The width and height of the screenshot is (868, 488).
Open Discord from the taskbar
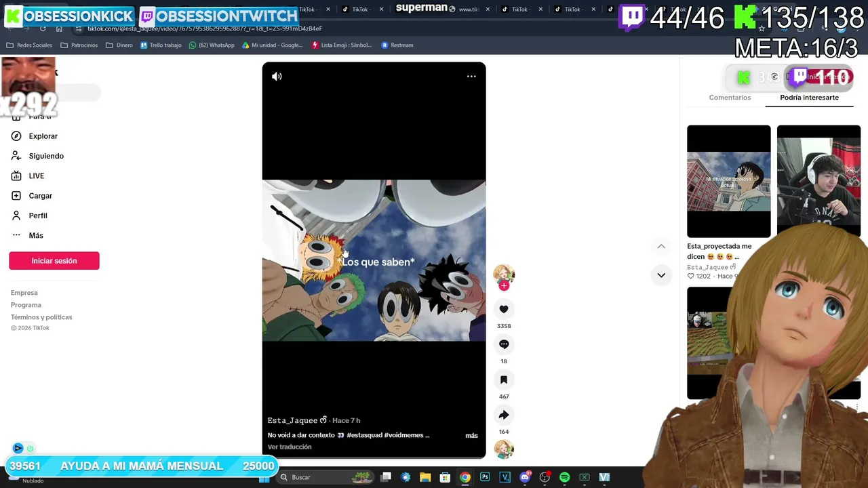[x=525, y=478]
